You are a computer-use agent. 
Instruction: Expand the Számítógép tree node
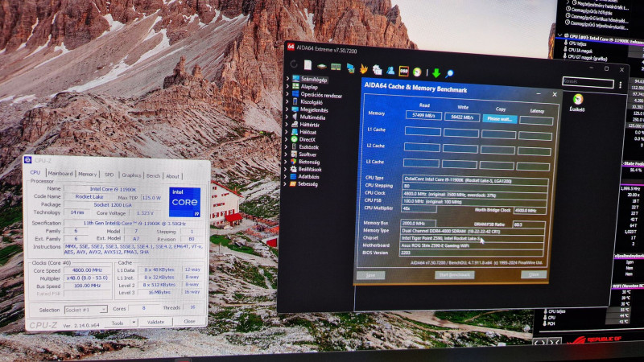288,78
